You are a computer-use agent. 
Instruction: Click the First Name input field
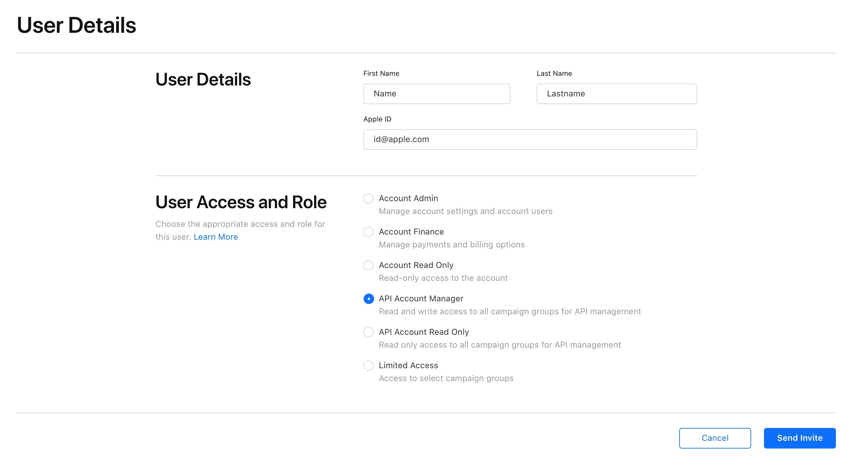coord(436,94)
